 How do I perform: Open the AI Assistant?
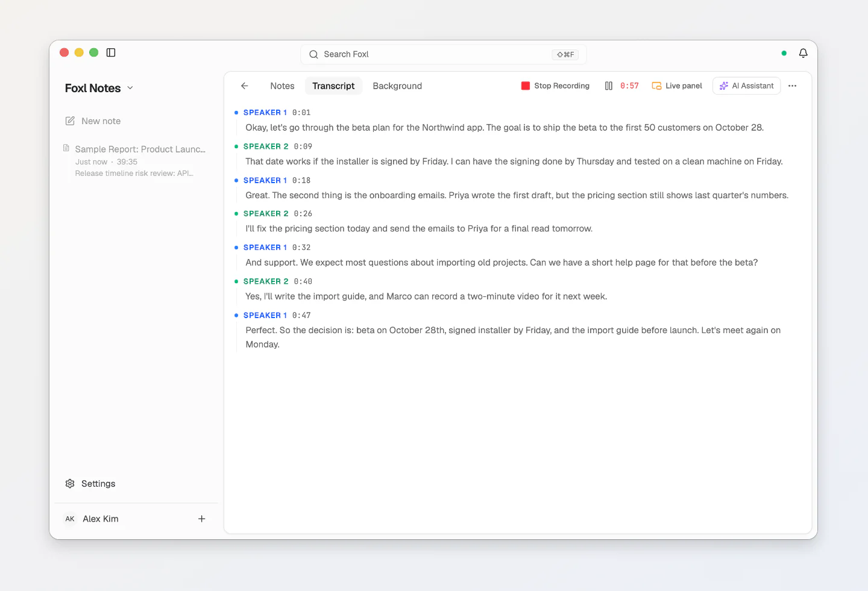[746, 86]
